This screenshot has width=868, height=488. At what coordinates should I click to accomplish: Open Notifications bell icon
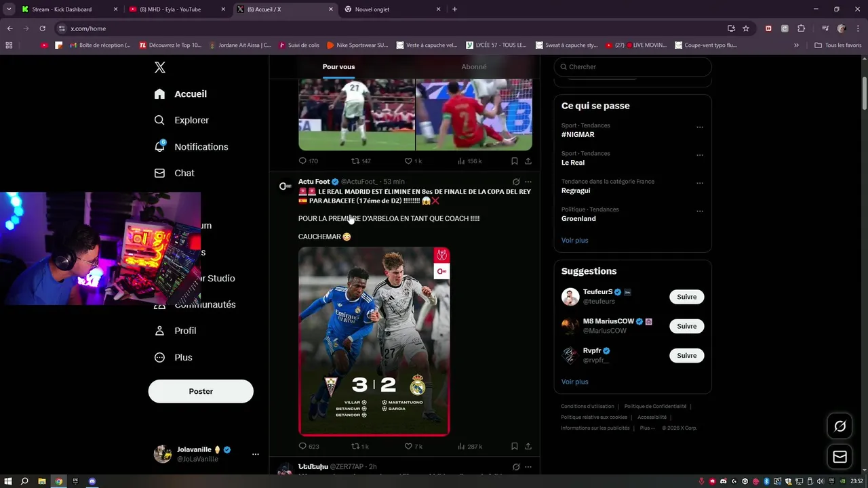pyautogui.click(x=159, y=146)
